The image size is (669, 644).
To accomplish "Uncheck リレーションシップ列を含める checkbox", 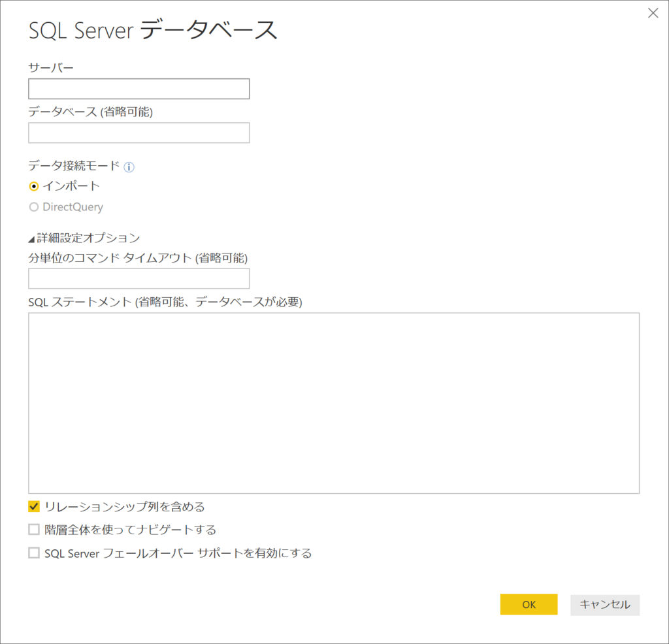I will coord(34,507).
